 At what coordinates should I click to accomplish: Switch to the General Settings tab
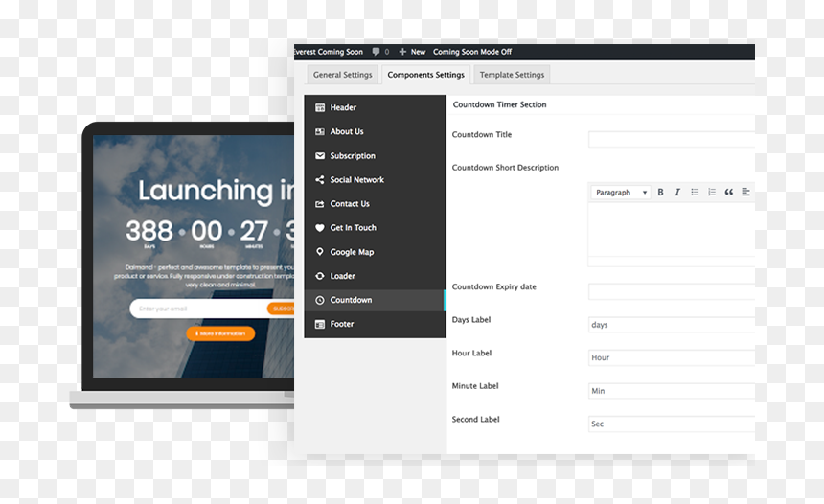click(343, 75)
